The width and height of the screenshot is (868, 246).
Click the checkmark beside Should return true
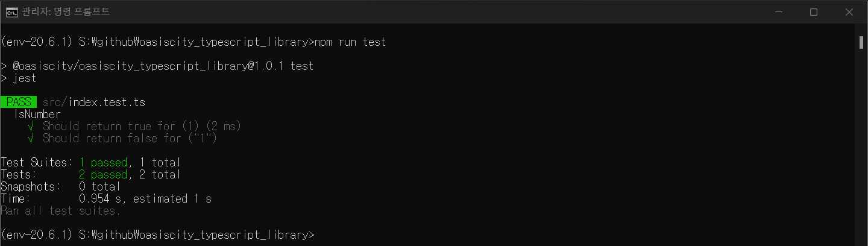31,126
